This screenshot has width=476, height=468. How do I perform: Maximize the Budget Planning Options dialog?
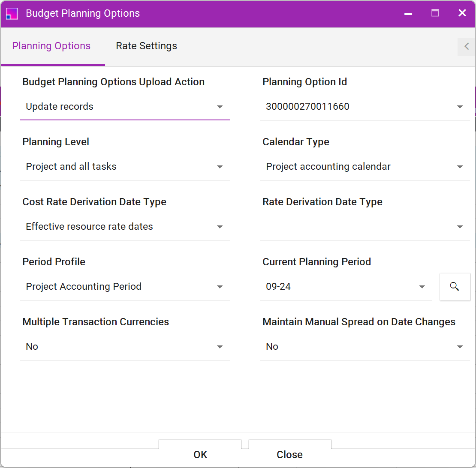[x=435, y=13]
